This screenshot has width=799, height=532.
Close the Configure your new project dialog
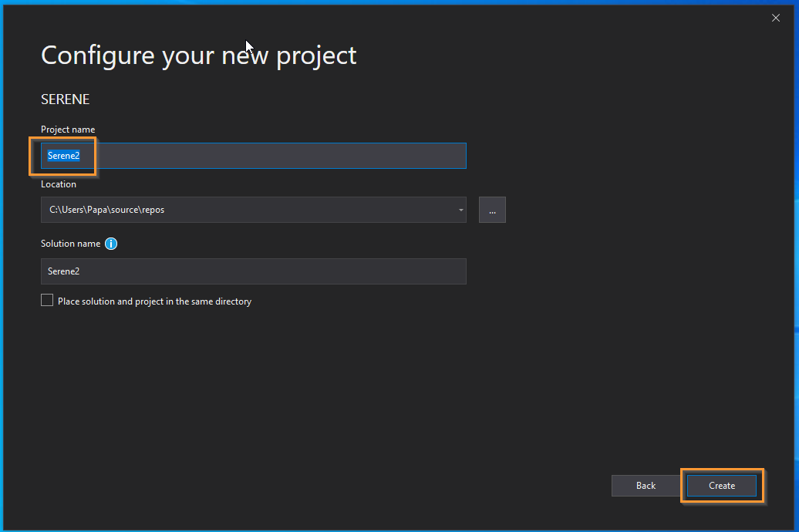click(x=776, y=18)
